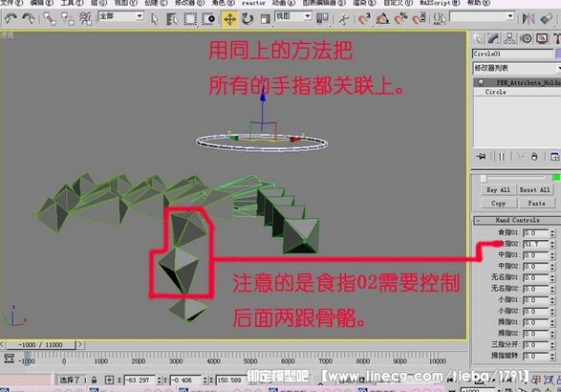Click the 食指01 value field
Screen dimensions: 561x392
coord(535,233)
